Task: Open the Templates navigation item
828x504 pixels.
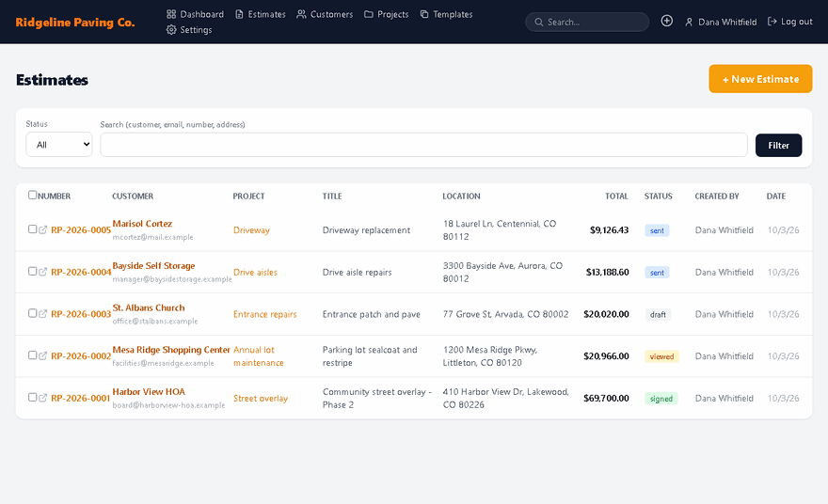Action: (x=446, y=14)
